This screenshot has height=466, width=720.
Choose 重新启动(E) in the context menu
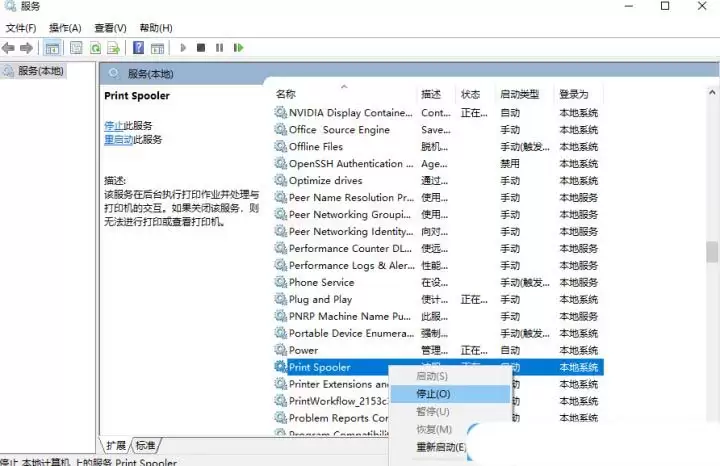[440, 447]
